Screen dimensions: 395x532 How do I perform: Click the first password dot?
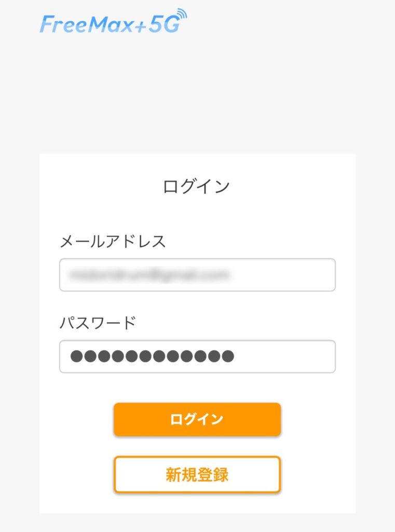coord(76,356)
